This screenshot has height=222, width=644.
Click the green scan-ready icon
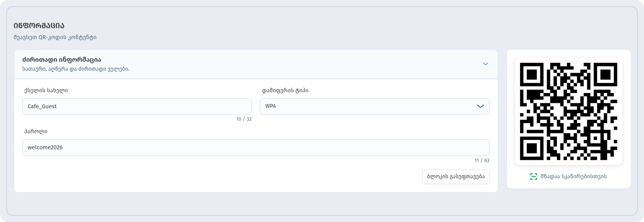tap(533, 177)
